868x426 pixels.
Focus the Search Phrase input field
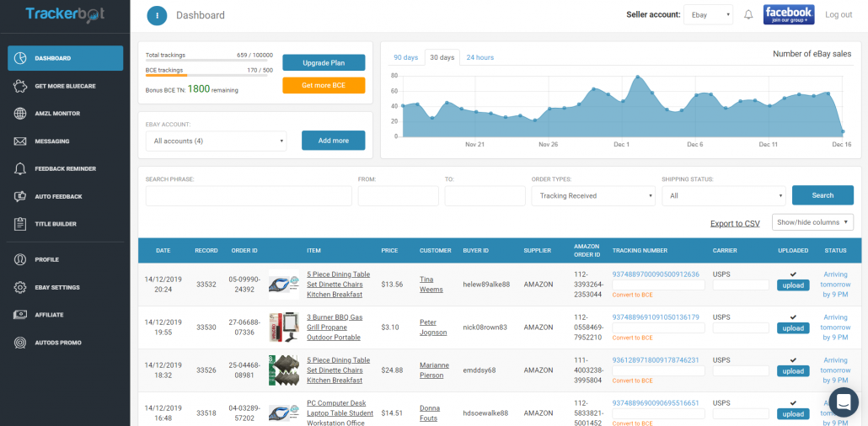(x=249, y=196)
